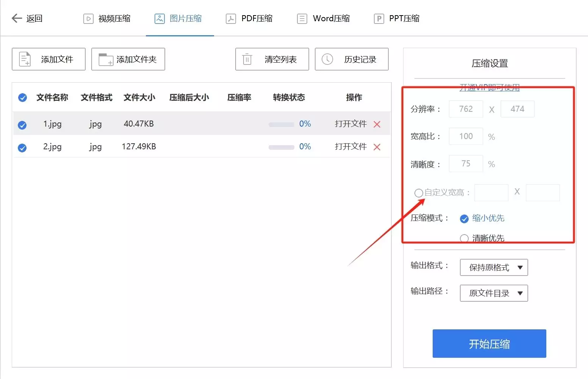
Task: Click the 操作 column header
Action: click(354, 98)
